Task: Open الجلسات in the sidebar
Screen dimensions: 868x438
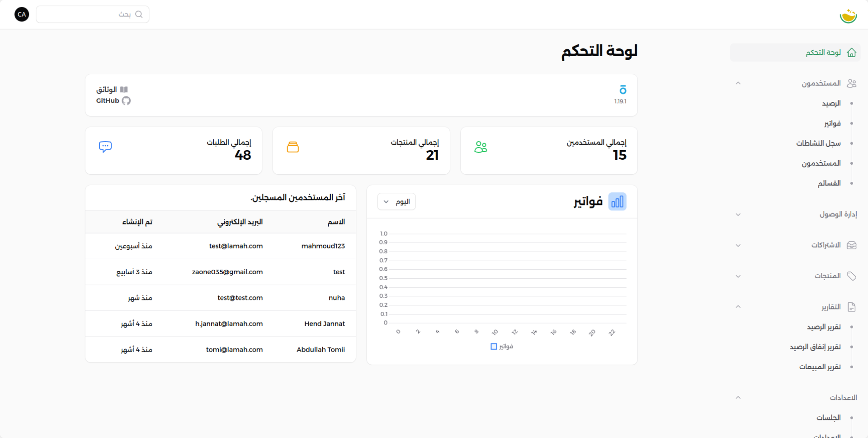Action: pos(828,418)
